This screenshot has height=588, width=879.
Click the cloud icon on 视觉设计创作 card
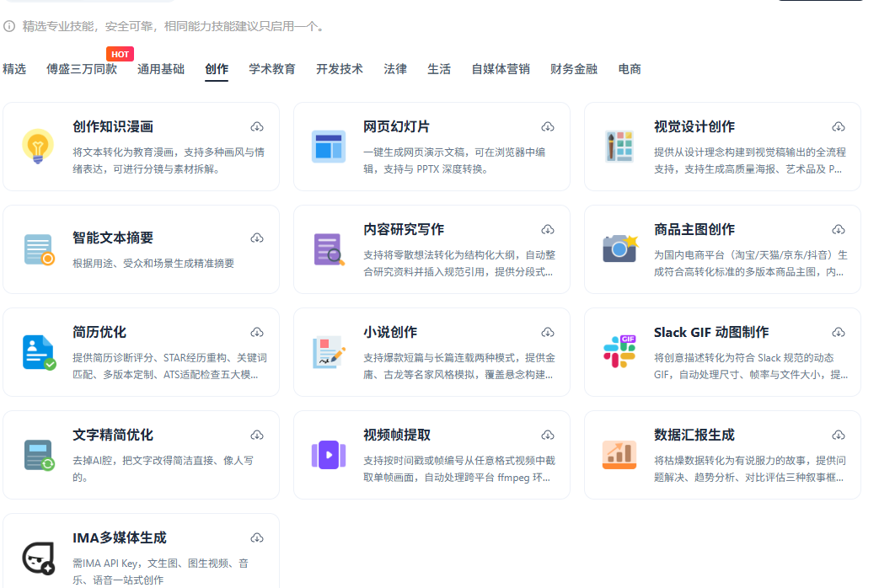pos(838,126)
